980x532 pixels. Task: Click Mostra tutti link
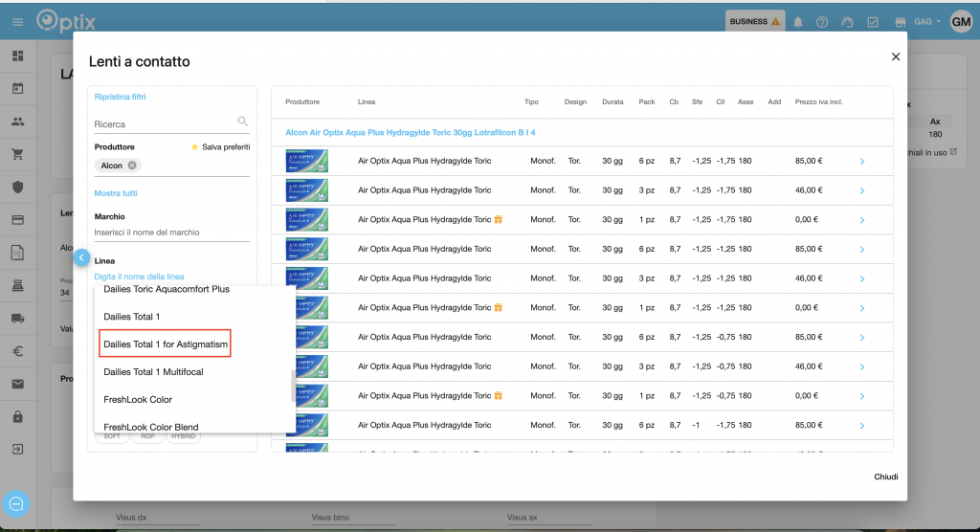coord(115,193)
